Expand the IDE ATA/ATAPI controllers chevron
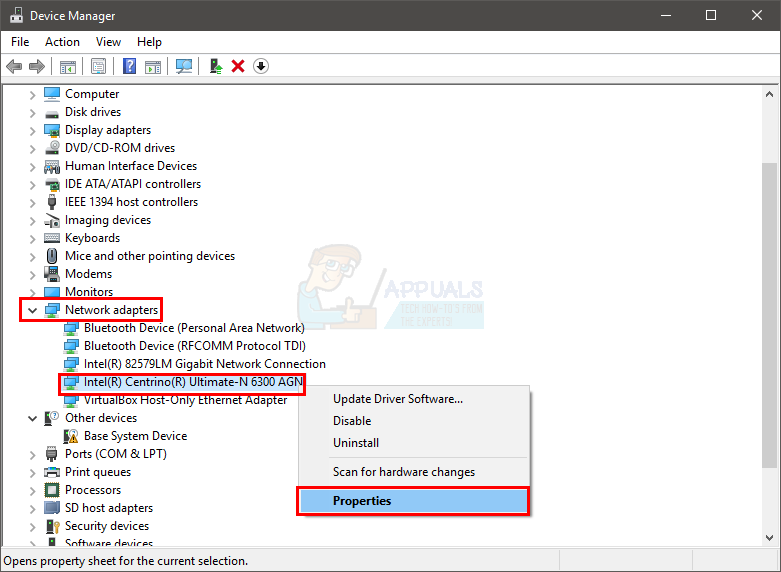The image size is (781, 572). point(32,184)
